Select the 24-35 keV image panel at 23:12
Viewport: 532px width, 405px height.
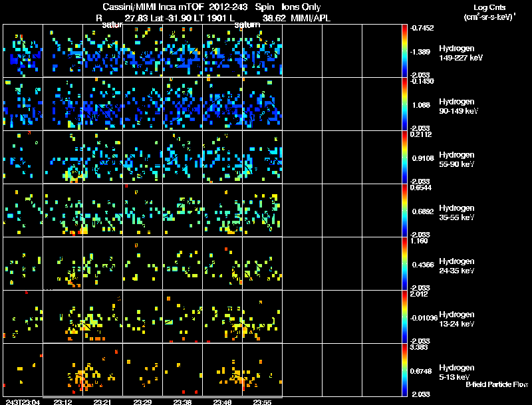pos(63,264)
